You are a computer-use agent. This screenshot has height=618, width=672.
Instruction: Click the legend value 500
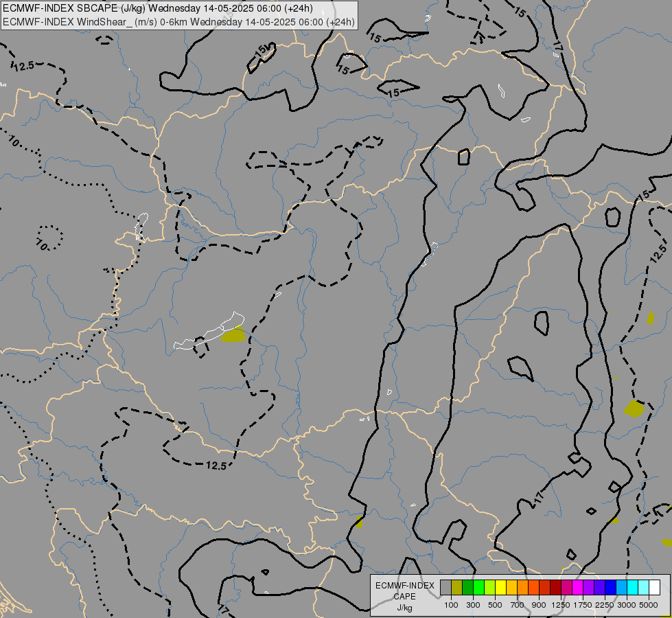(x=495, y=605)
